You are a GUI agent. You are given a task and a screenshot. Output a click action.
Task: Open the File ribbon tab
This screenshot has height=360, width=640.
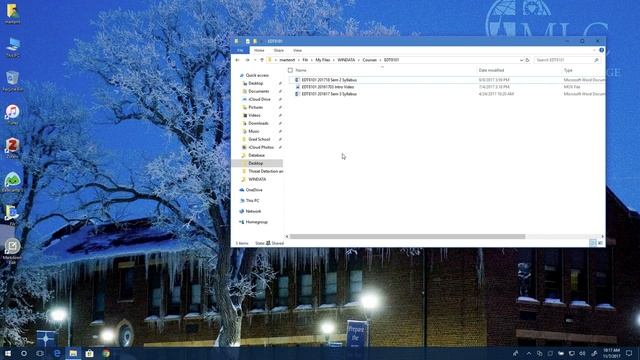[240, 50]
